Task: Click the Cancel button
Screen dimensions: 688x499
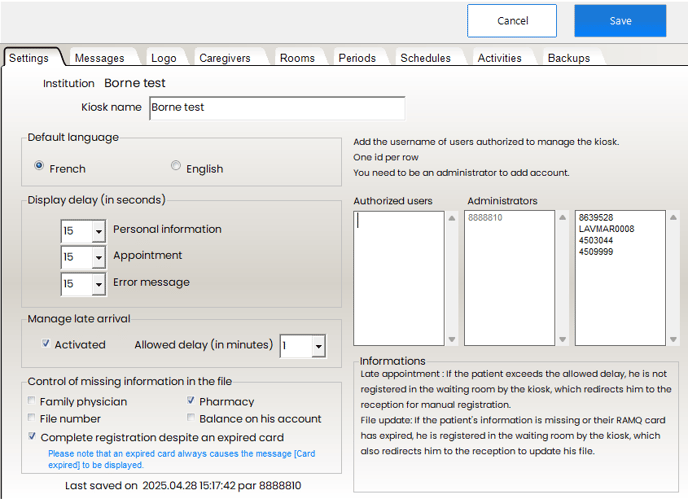Action: coord(512,21)
